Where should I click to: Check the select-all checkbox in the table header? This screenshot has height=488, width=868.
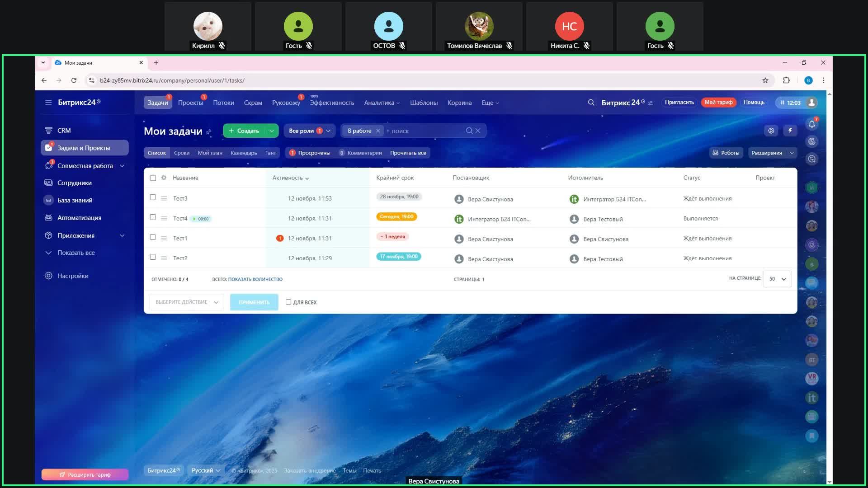click(x=153, y=178)
